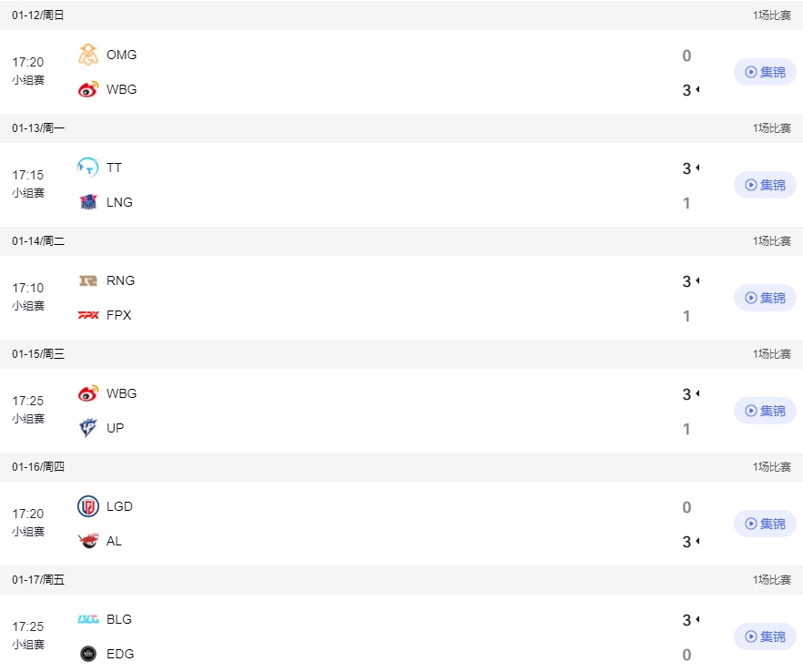Play BLG vs EDG highlights
The width and height of the screenshot is (803, 672).
tap(765, 636)
